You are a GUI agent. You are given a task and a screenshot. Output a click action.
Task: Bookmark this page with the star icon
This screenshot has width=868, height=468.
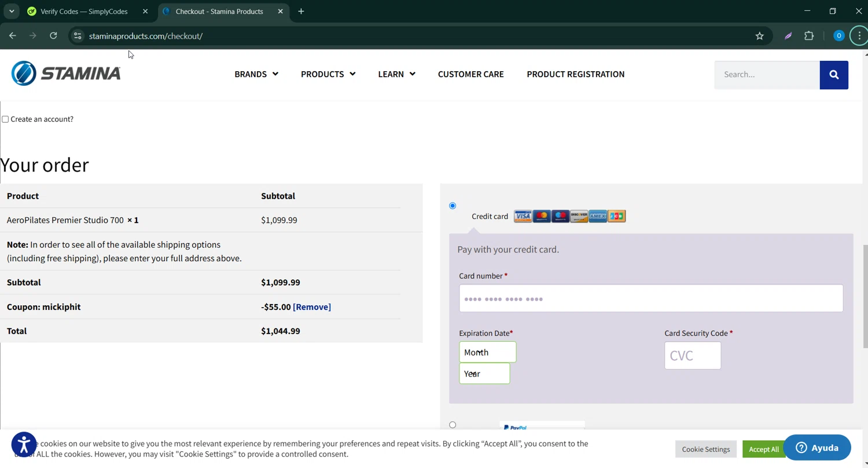click(759, 36)
